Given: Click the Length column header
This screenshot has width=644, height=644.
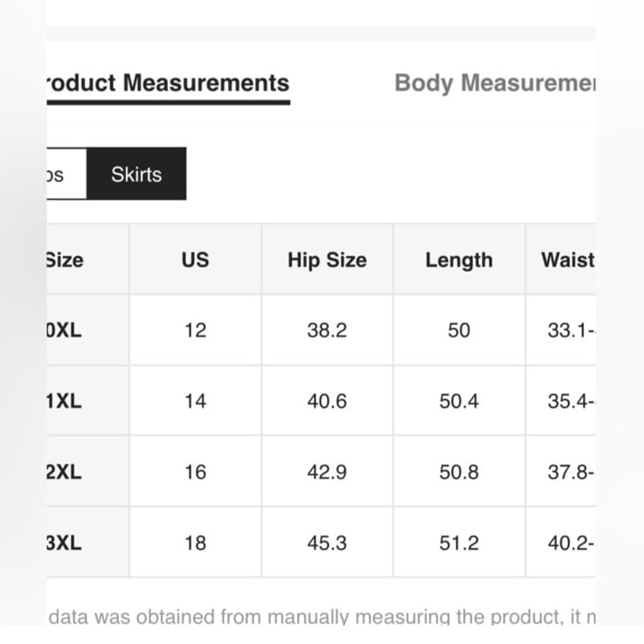Looking at the screenshot, I should point(459,260).
